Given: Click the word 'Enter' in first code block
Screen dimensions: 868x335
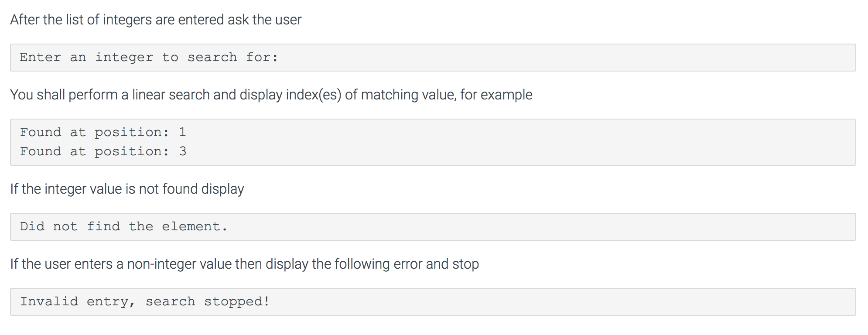Looking at the screenshot, I should [41, 57].
